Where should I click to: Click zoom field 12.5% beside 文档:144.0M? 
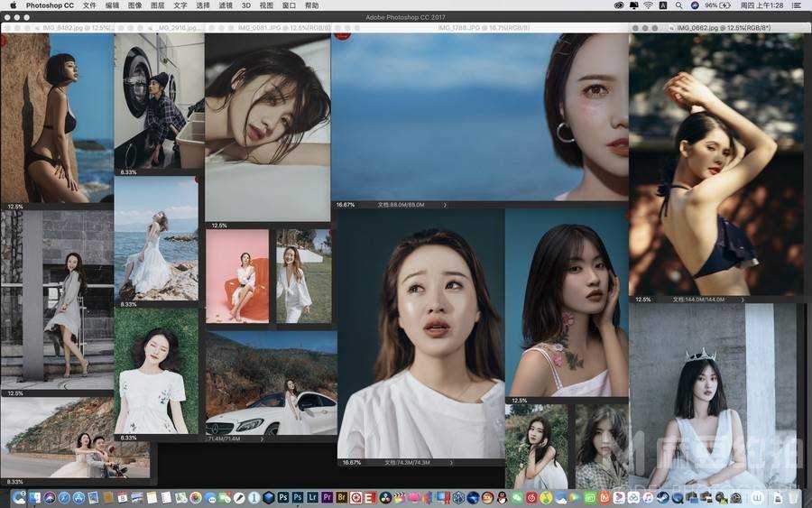pos(642,300)
